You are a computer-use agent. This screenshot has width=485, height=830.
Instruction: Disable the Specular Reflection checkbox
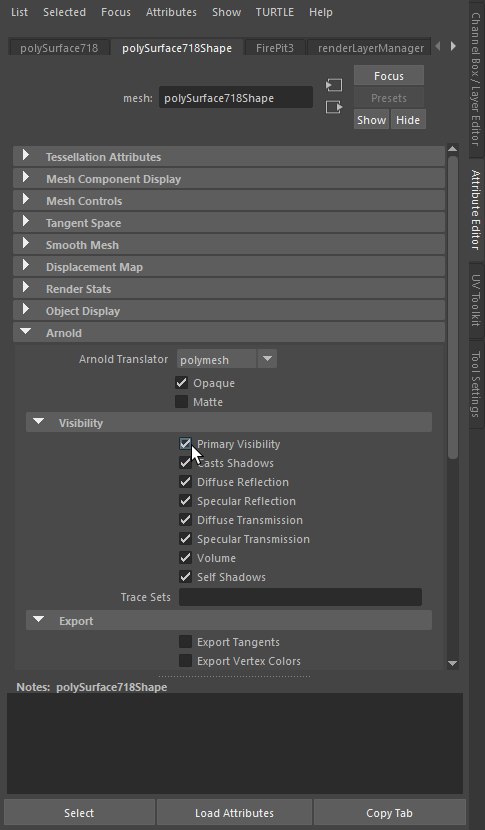185,501
